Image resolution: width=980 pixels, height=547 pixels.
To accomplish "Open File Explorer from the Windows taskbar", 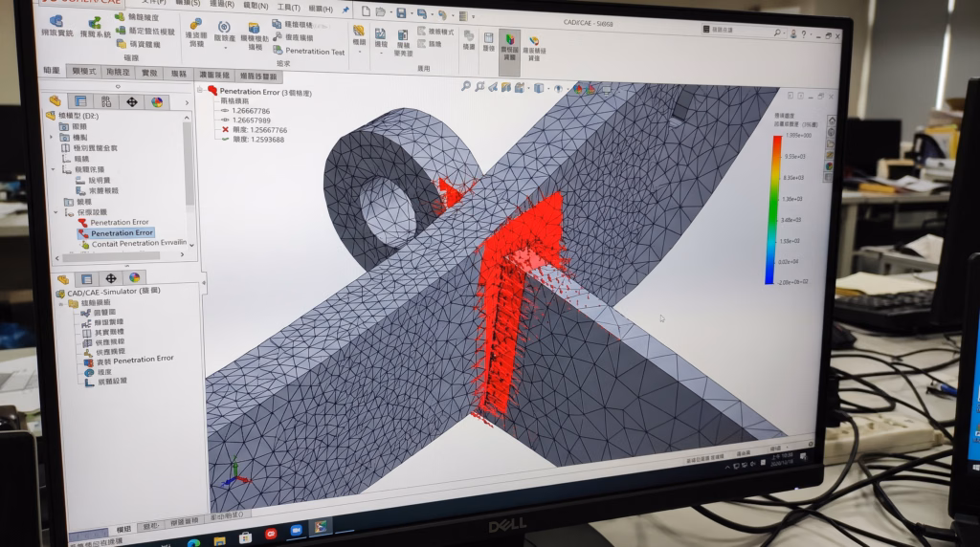I will 220,540.
